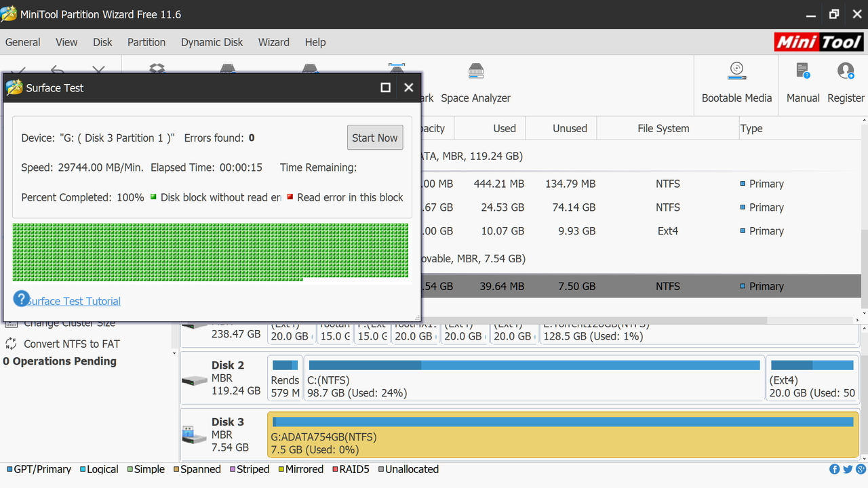This screenshot has width=868, height=488.
Task: Sort by the Used column header
Action: pos(505,128)
